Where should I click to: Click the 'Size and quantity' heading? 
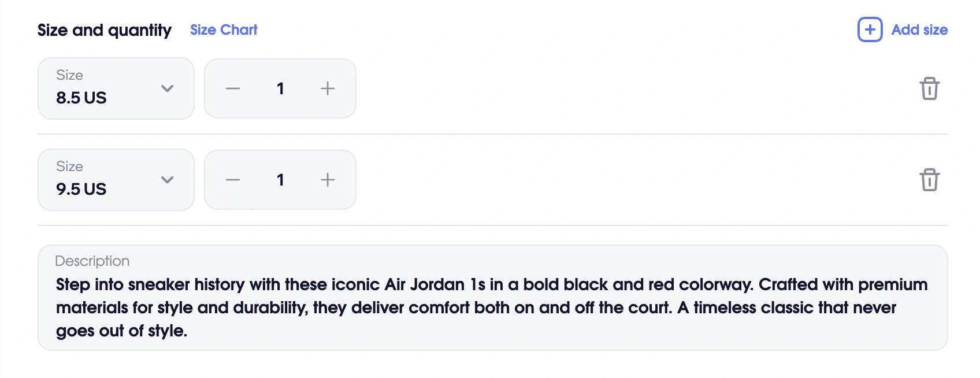click(x=105, y=30)
